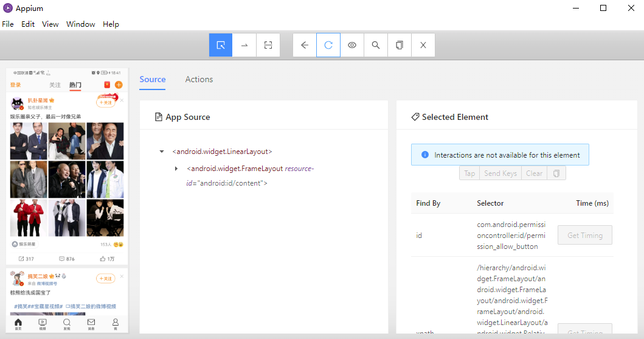Toggle recording with the eye icon

pos(352,45)
